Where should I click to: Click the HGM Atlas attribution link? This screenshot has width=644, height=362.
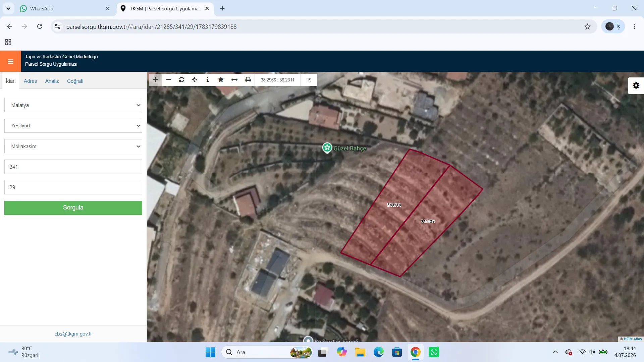click(x=633, y=339)
